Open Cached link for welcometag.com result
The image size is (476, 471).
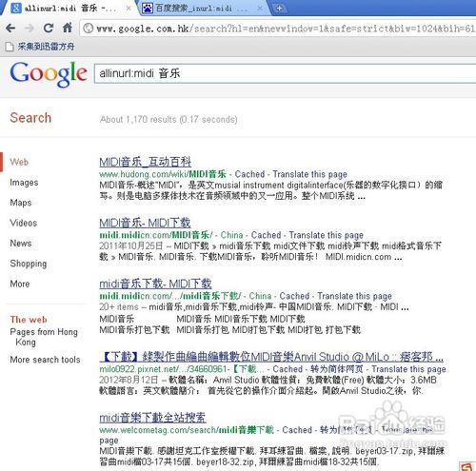click(297, 430)
